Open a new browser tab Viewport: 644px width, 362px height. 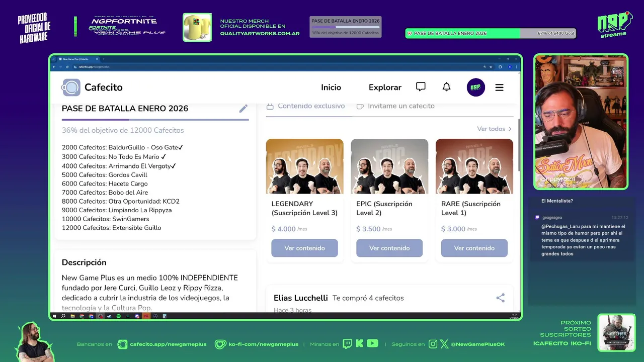pos(104,59)
